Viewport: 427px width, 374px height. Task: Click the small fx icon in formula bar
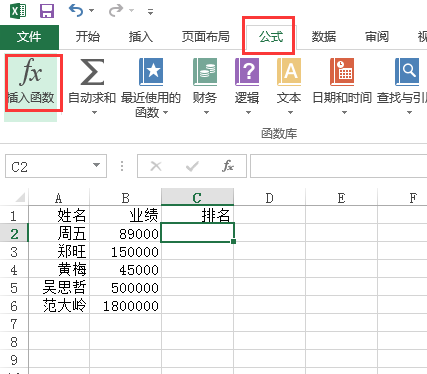coord(228,166)
